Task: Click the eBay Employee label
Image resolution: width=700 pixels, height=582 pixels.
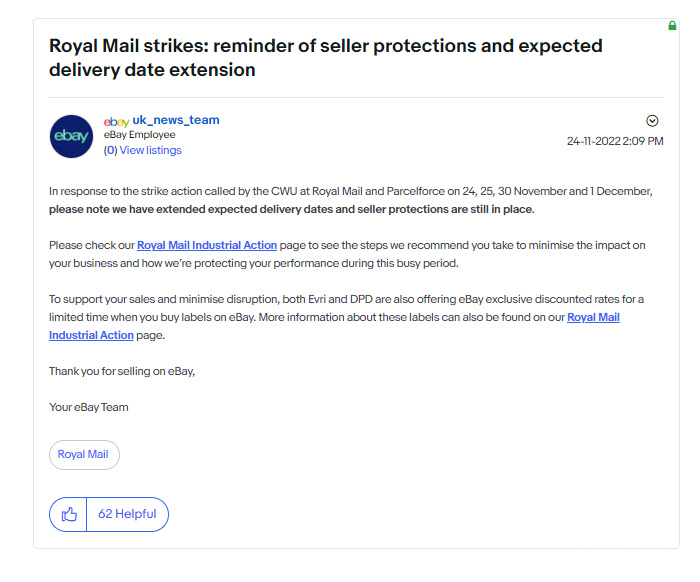Action: click(139, 135)
